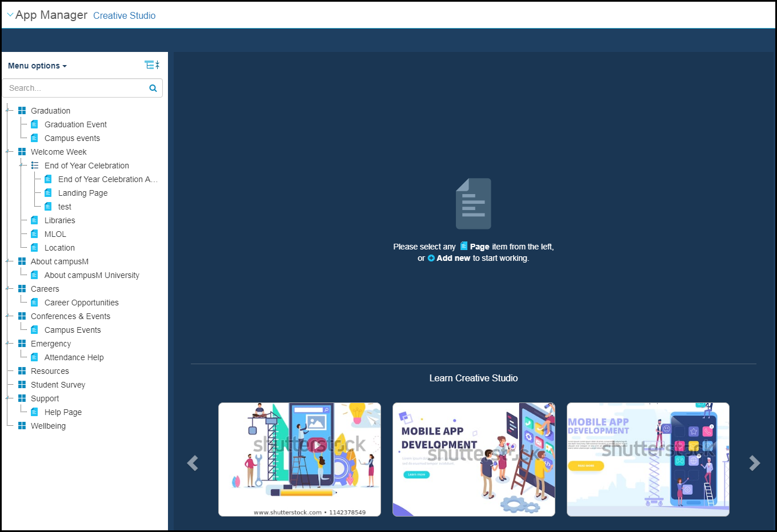Collapse the Graduation tree node
777x532 pixels.
pyautogui.click(x=7, y=110)
